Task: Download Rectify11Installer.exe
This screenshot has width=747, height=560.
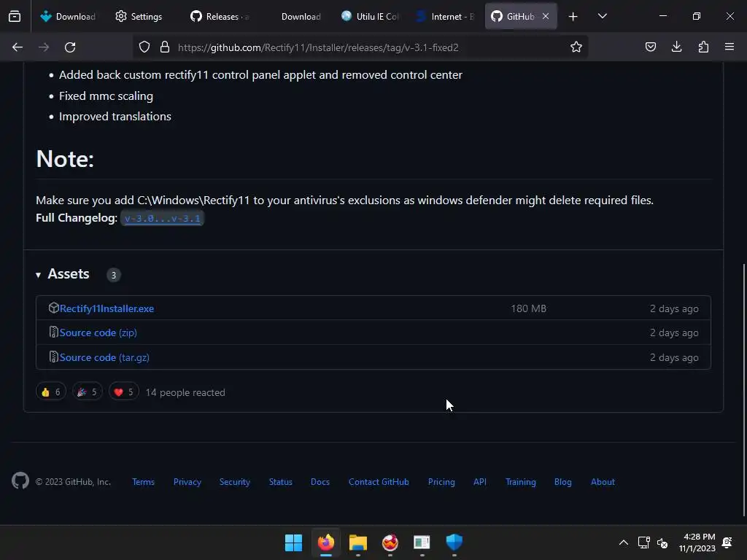Action: tap(107, 308)
